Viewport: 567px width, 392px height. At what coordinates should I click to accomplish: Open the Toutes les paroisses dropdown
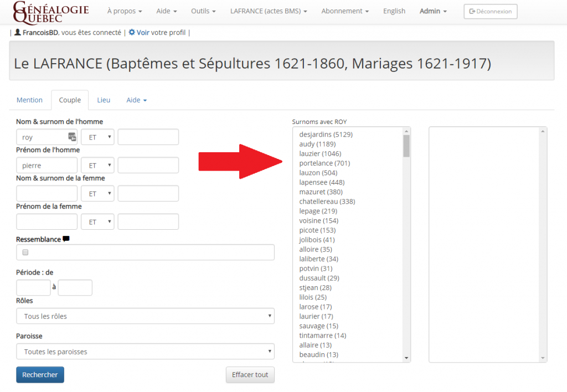point(146,352)
